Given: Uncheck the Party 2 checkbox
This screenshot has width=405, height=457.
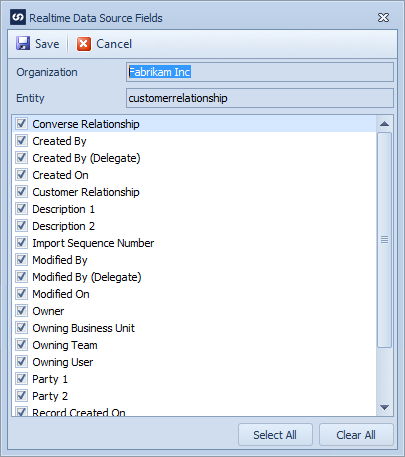Looking at the screenshot, I should 21,396.
